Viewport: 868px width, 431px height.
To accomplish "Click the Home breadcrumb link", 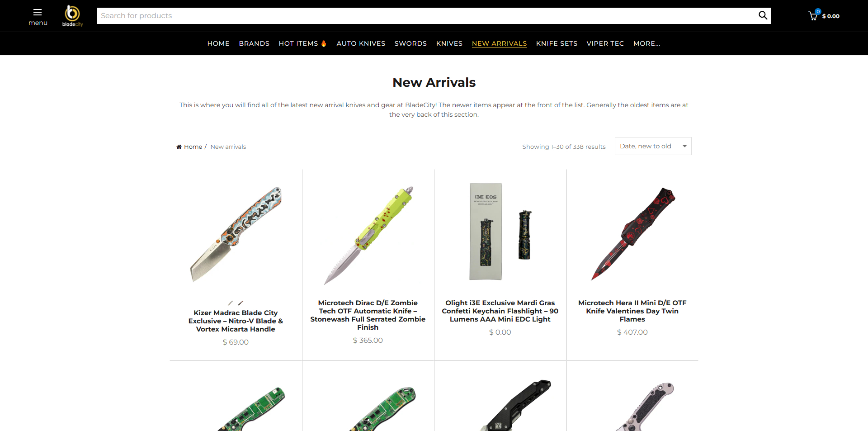I will pos(193,147).
